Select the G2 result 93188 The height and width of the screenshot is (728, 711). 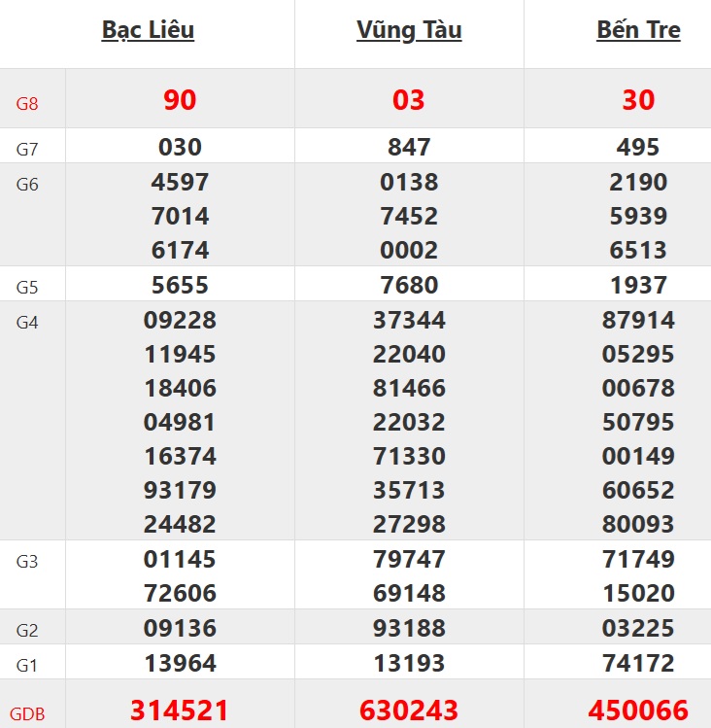[x=409, y=629]
